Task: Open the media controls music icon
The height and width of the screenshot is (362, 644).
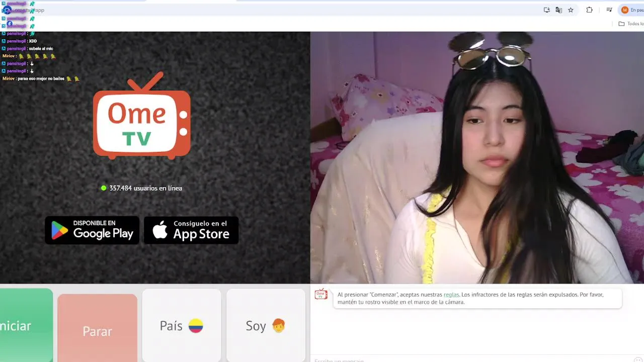Action: (609, 10)
